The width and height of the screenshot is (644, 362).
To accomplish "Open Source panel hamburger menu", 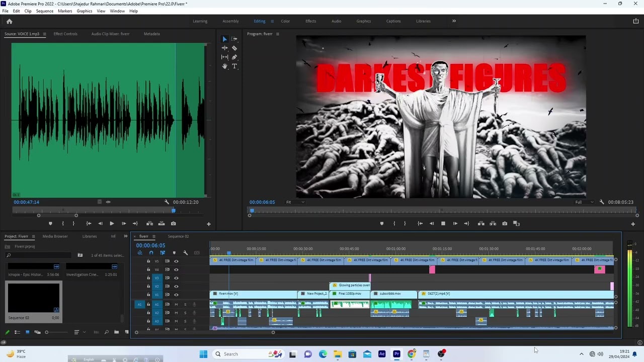I will pyautogui.click(x=44, y=34).
